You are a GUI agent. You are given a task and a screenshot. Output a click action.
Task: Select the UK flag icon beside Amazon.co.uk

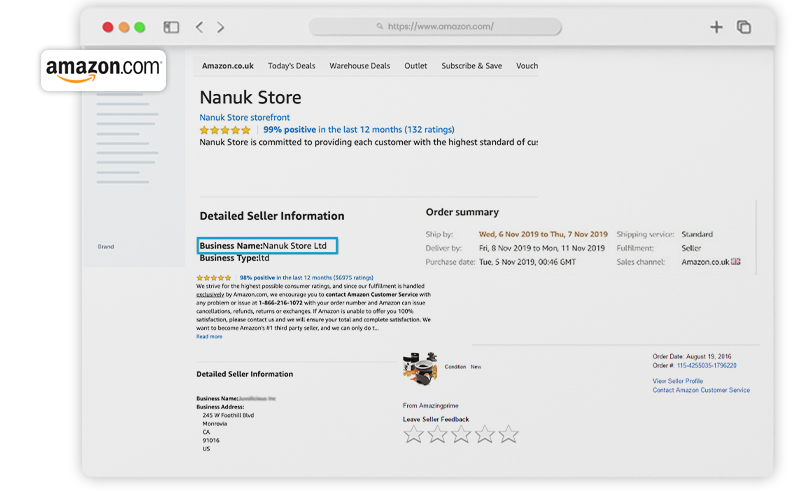point(736,262)
